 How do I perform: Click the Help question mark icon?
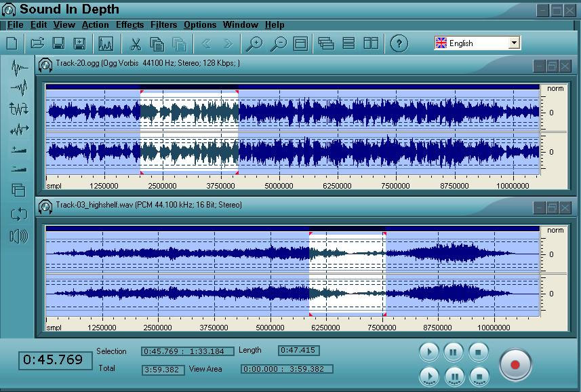coord(399,43)
